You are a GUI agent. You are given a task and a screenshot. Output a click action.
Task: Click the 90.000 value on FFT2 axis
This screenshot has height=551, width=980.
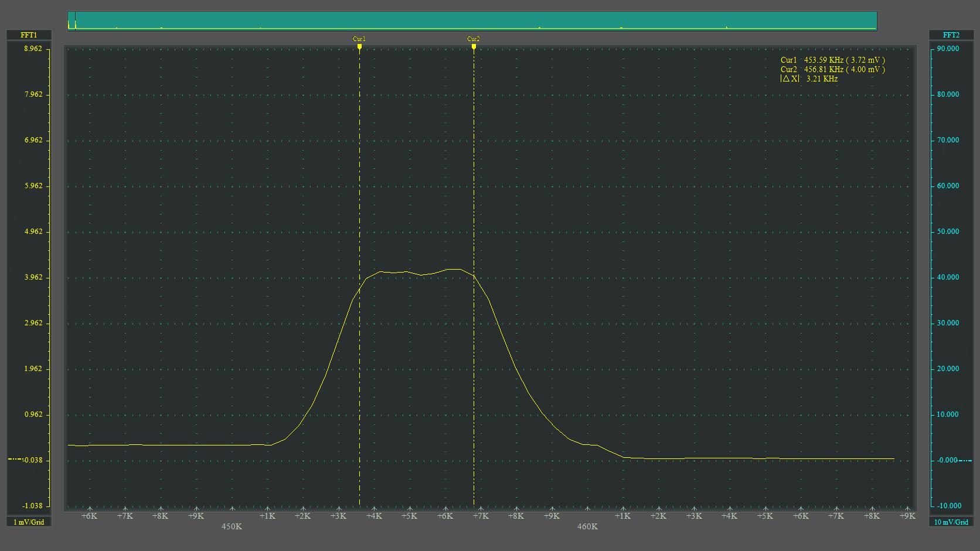pos(948,49)
